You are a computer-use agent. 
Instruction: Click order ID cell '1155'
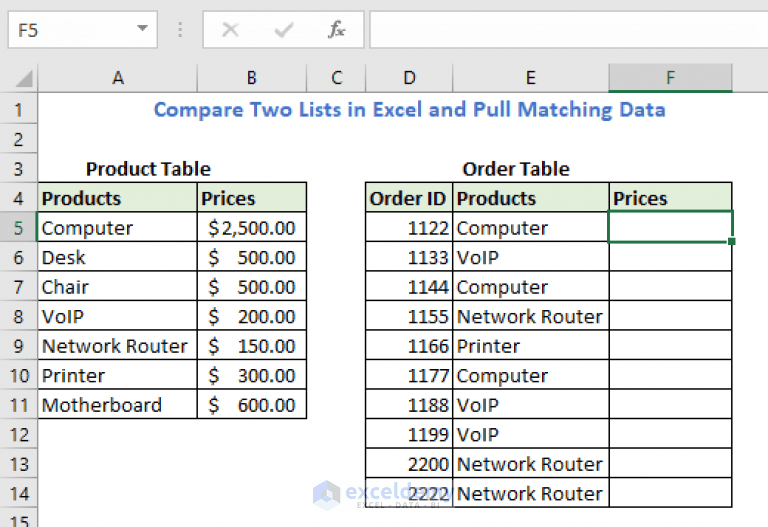click(409, 316)
